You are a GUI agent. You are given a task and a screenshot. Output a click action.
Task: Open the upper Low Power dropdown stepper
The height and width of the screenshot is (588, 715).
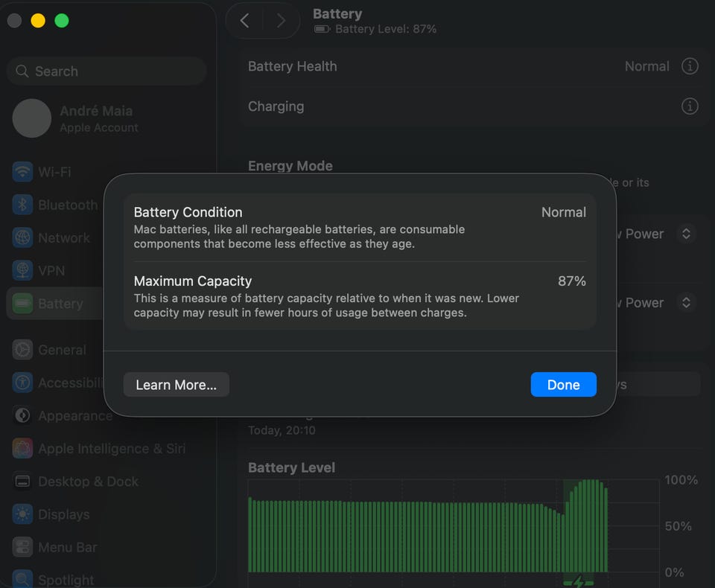click(686, 234)
